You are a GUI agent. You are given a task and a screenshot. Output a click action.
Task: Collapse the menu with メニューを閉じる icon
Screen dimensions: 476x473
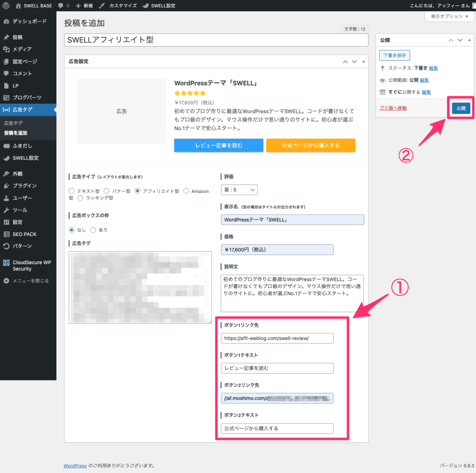[x=6, y=281]
